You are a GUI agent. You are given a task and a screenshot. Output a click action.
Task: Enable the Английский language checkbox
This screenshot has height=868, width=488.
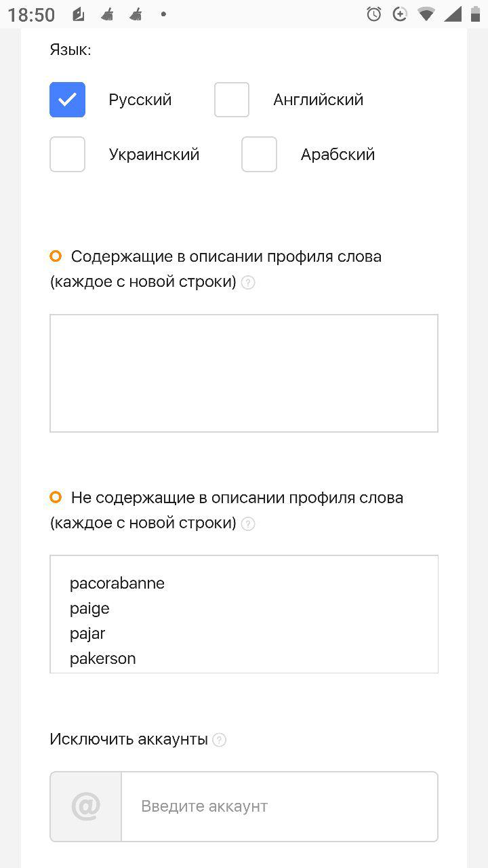pos(232,100)
